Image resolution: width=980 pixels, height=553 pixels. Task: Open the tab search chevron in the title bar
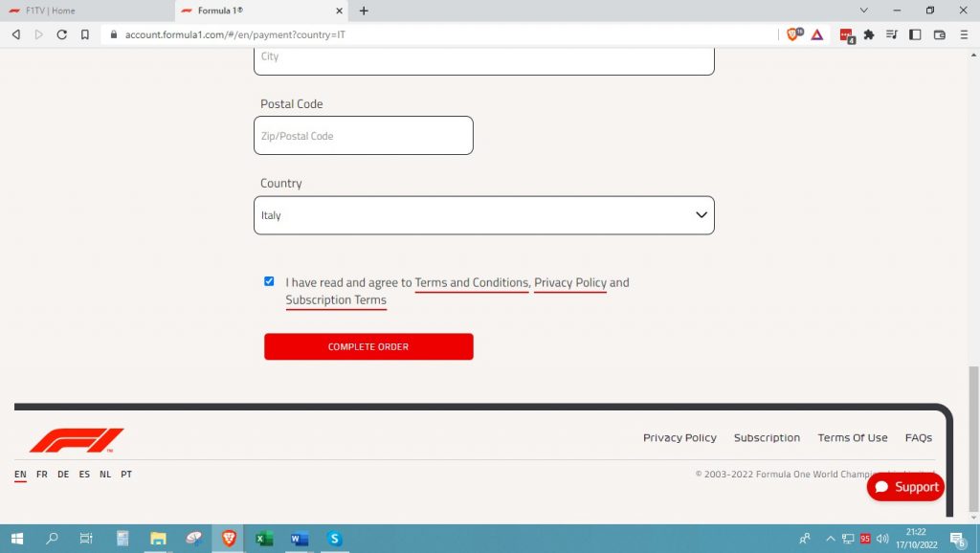[x=864, y=11]
